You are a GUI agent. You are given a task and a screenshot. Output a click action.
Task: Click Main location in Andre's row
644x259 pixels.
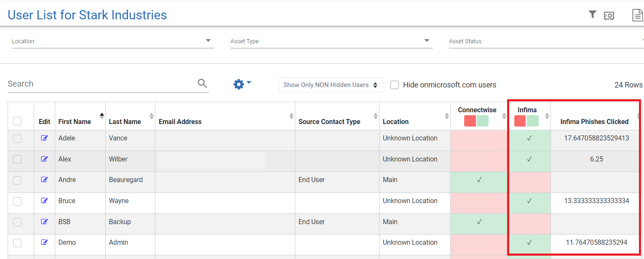click(390, 180)
